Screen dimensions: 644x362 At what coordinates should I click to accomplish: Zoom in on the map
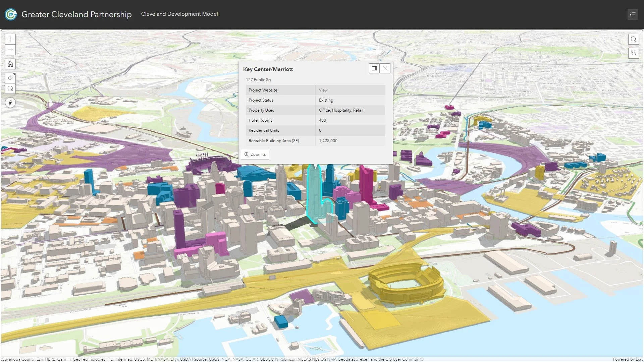10,39
